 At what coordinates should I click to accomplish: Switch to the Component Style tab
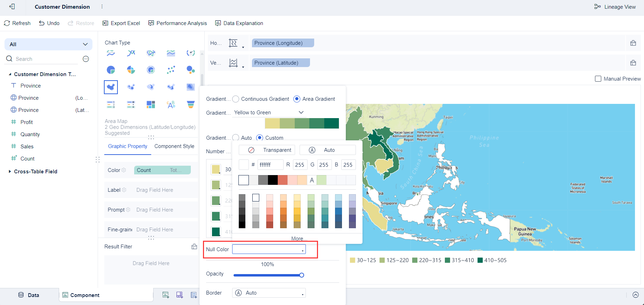(x=174, y=146)
